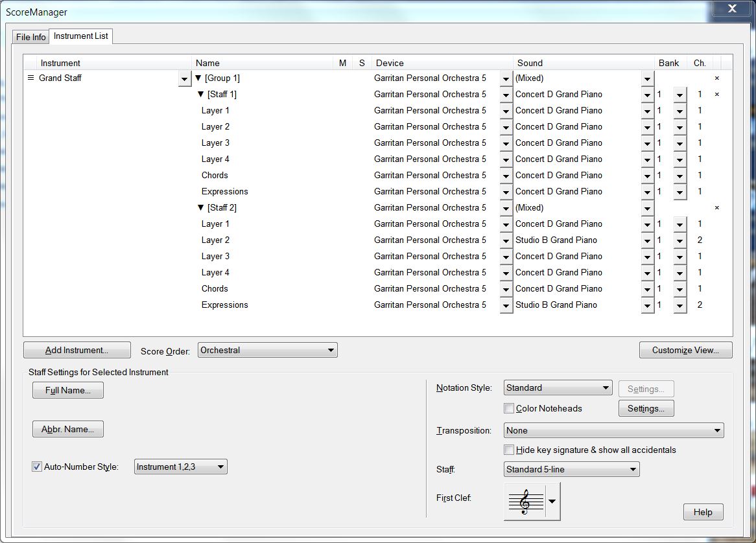Image resolution: width=756 pixels, height=543 pixels.
Task: Open the First Clef treble clef selector
Action: (x=532, y=501)
